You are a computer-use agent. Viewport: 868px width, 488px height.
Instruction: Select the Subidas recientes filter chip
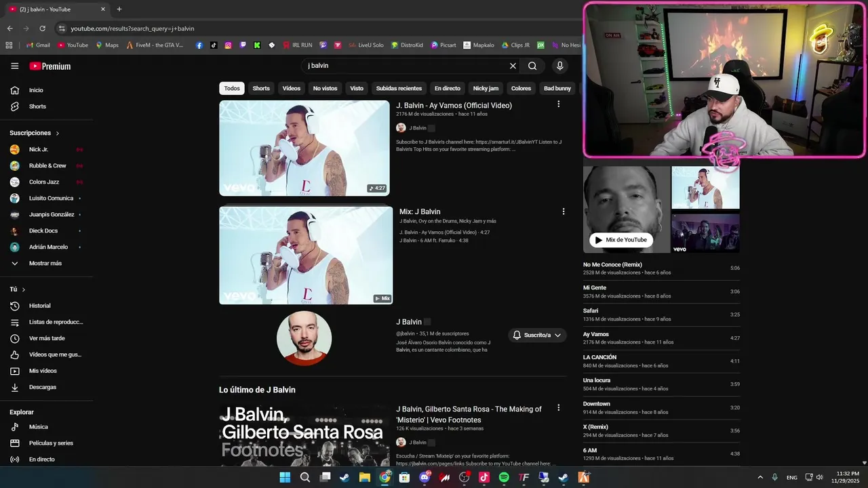pyautogui.click(x=399, y=88)
